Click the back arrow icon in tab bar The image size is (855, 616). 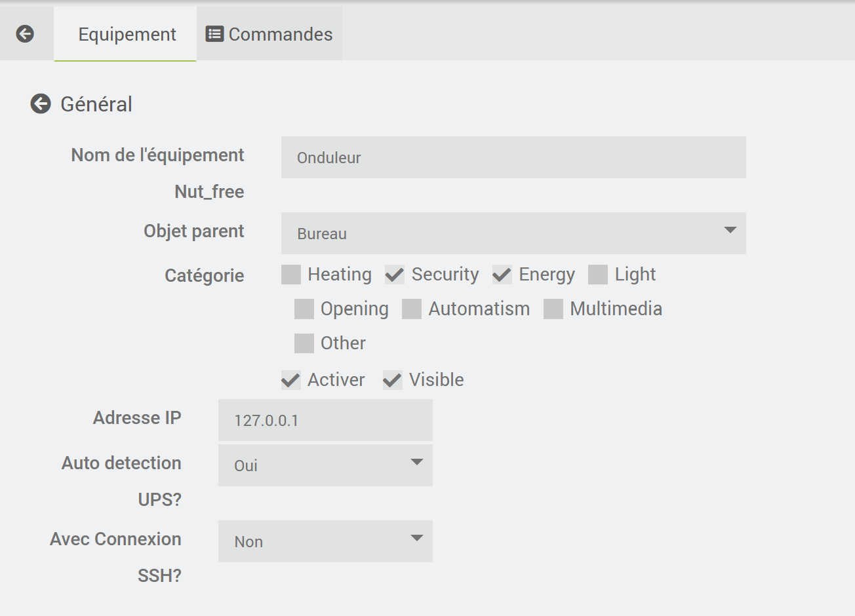tap(25, 34)
